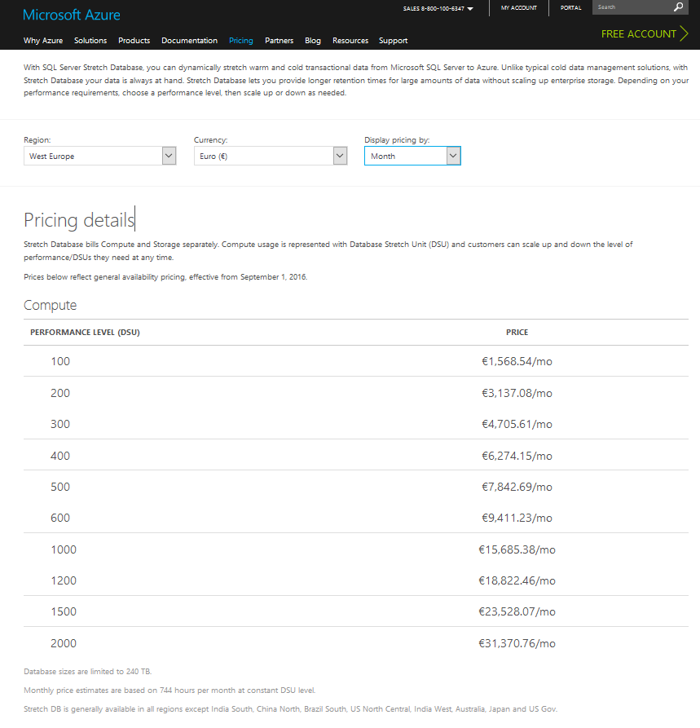Go to the Pricing menu item
The image size is (700, 728).
point(241,41)
